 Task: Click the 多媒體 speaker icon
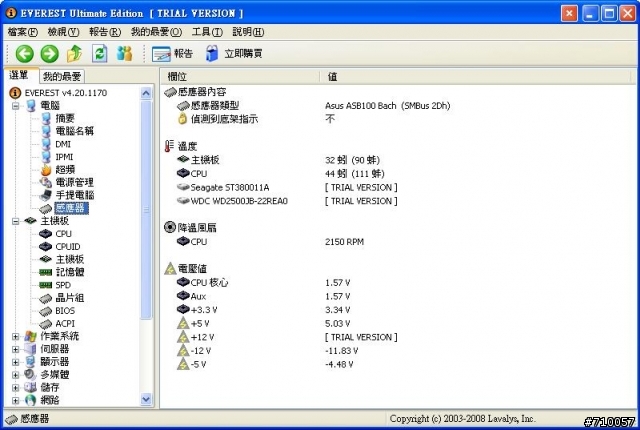click(x=30, y=375)
